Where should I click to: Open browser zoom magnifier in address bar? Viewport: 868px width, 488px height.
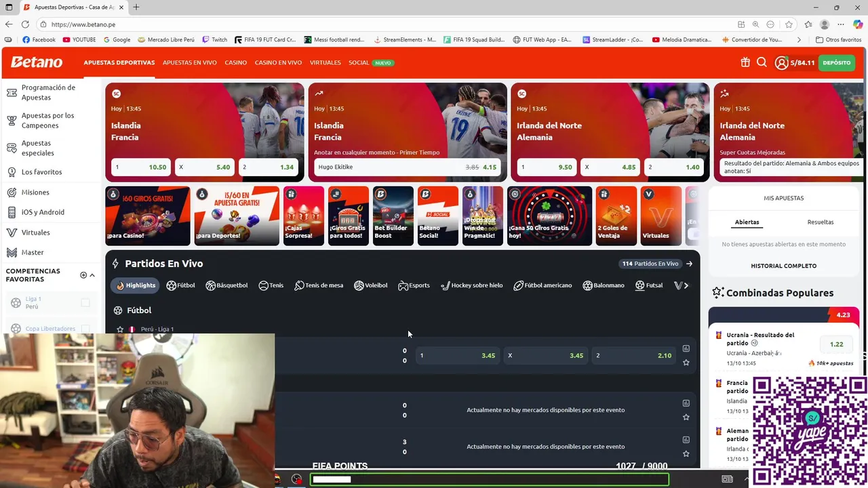point(755,24)
